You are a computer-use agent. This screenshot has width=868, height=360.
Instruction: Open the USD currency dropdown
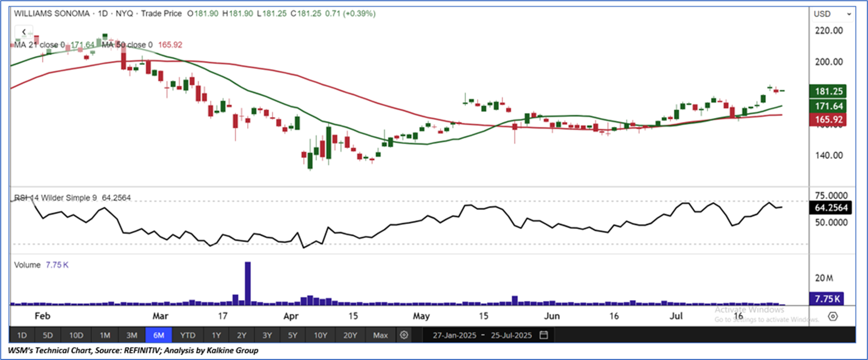(832, 14)
